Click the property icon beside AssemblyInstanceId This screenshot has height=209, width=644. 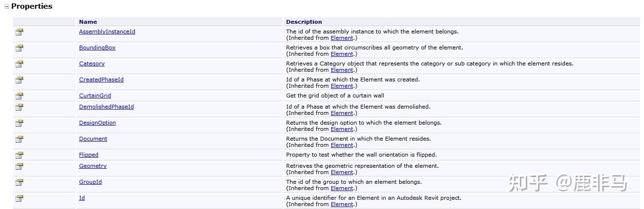pos(19,32)
